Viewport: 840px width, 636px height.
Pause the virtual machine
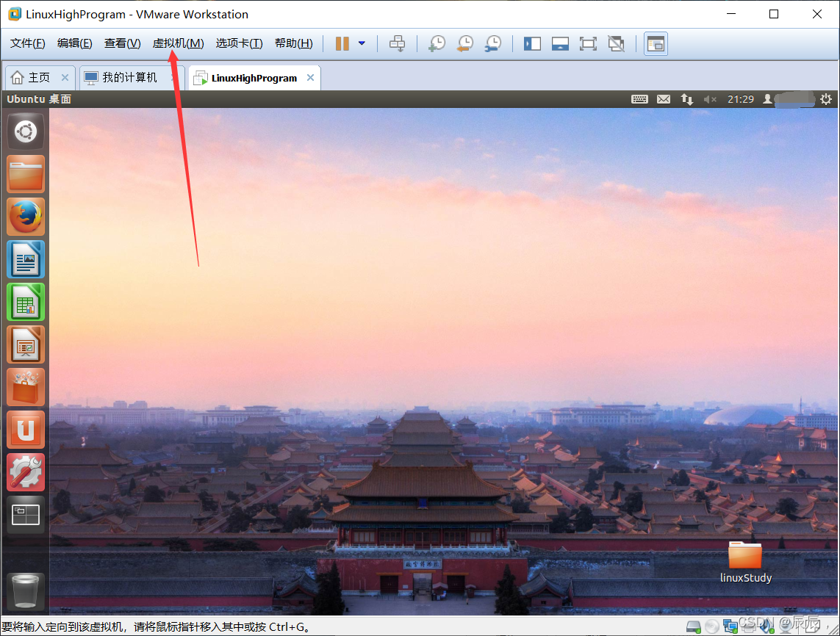point(342,43)
